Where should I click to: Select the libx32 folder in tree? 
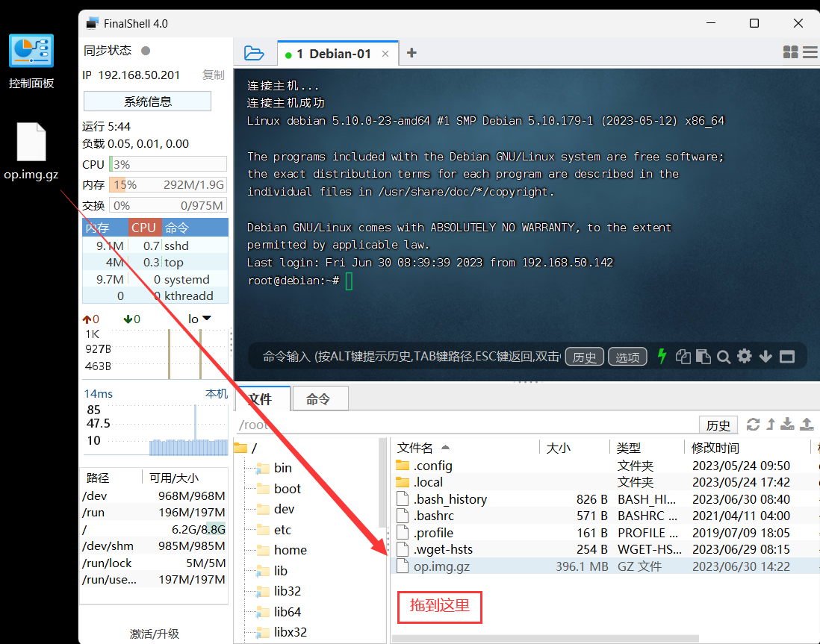tap(282, 632)
